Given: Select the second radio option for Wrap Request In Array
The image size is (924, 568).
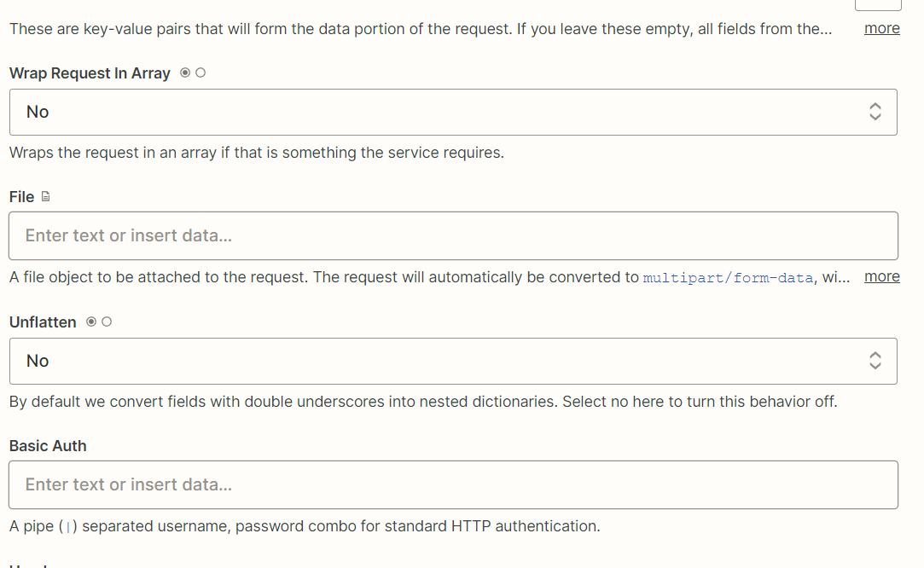Looking at the screenshot, I should point(200,73).
